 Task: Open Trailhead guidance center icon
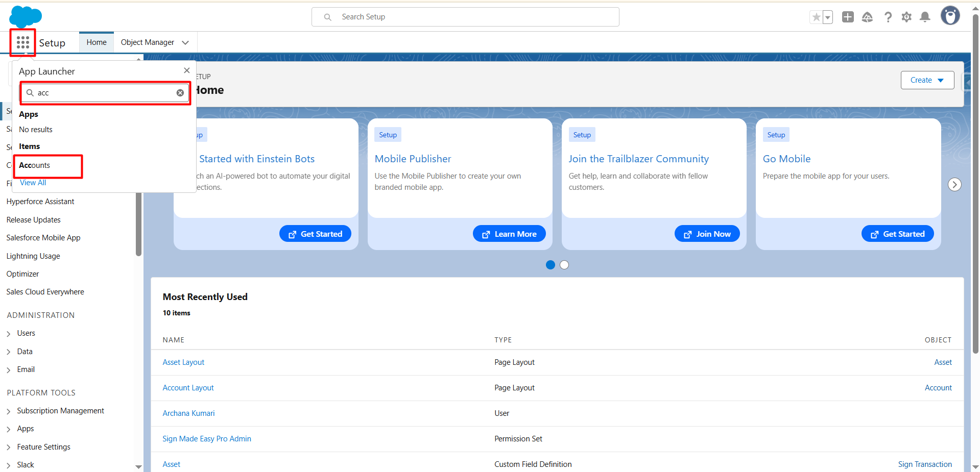(867, 17)
